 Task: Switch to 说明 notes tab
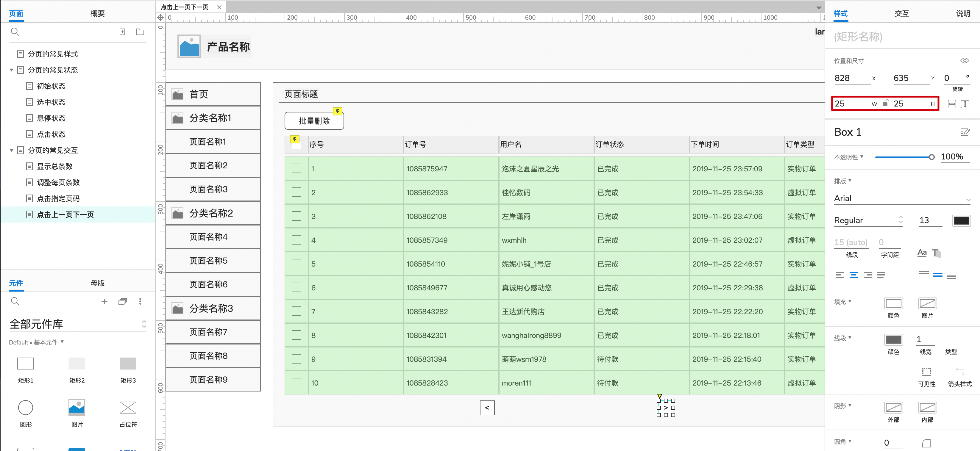963,14
